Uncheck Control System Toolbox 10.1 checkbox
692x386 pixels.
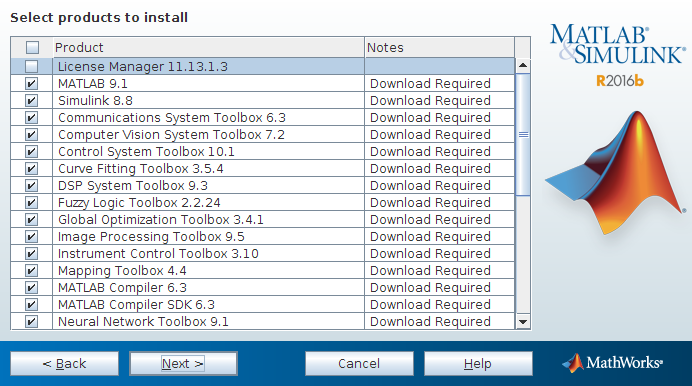pos(31,152)
